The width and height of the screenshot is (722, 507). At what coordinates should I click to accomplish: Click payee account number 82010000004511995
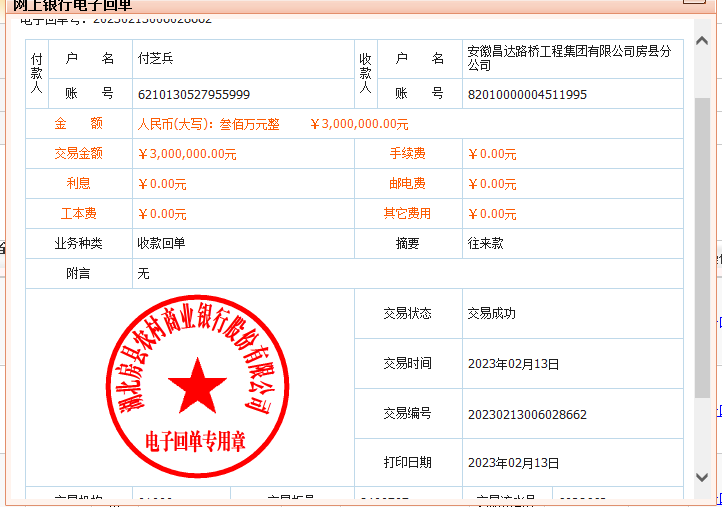coord(527,94)
